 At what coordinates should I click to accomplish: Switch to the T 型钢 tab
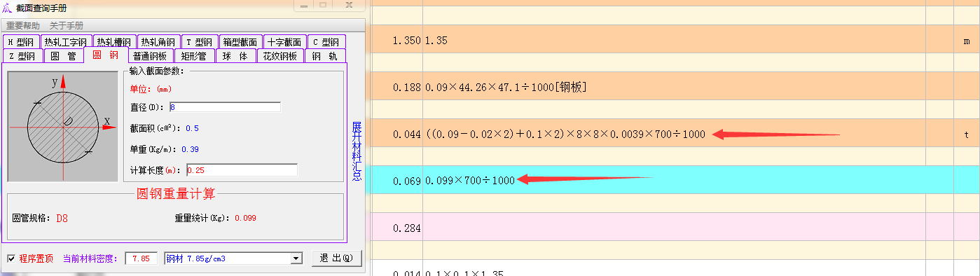[200, 42]
